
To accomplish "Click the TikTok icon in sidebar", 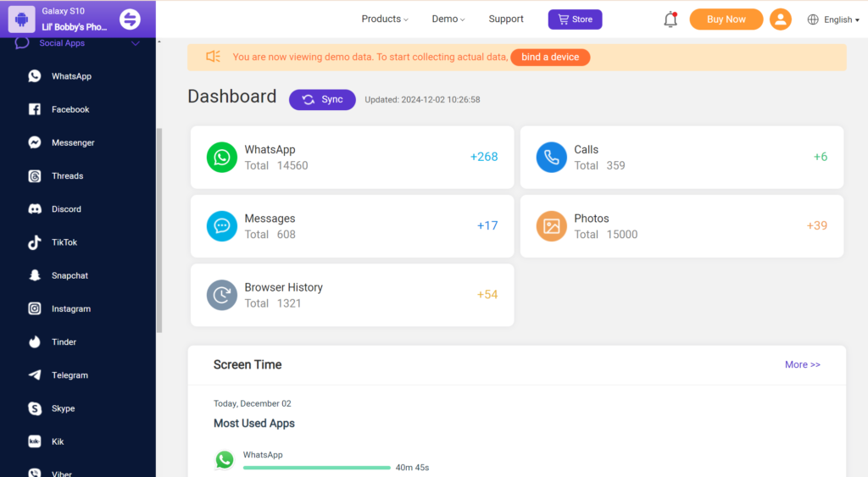I will point(34,242).
